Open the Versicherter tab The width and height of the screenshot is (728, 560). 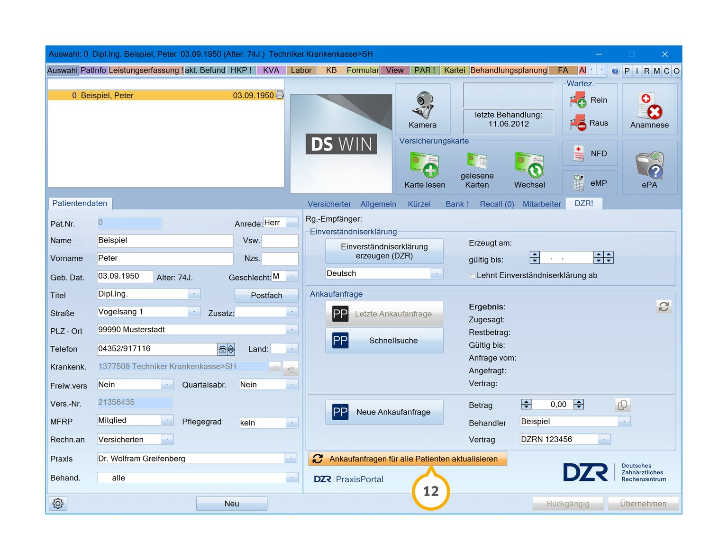click(x=329, y=204)
